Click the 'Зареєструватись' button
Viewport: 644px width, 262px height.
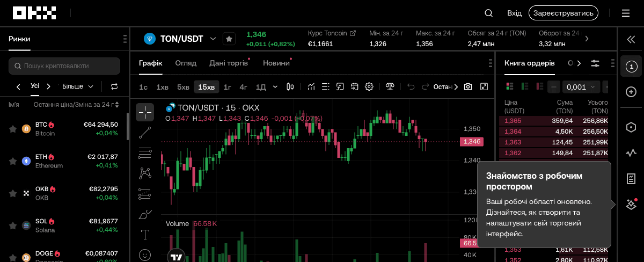coord(563,13)
